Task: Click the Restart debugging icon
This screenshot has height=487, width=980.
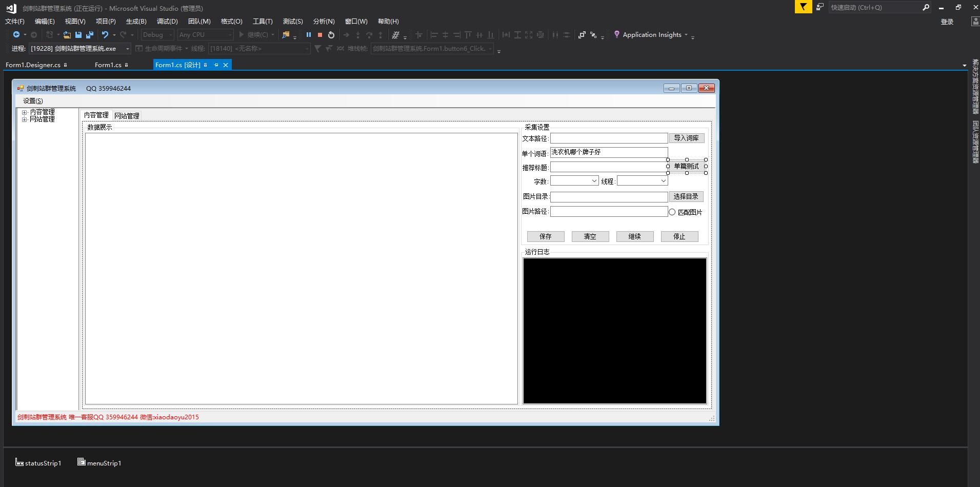Action: coord(331,35)
